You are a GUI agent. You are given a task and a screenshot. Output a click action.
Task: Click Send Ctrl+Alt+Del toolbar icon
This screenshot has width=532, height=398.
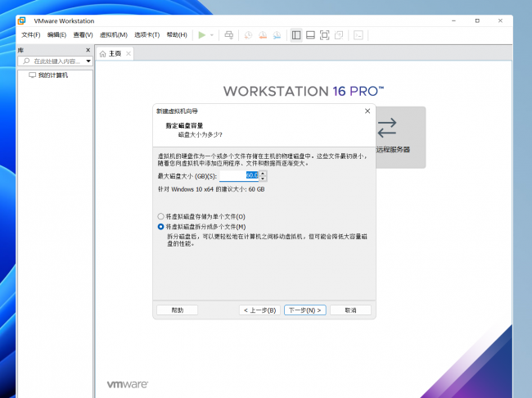(229, 35)
